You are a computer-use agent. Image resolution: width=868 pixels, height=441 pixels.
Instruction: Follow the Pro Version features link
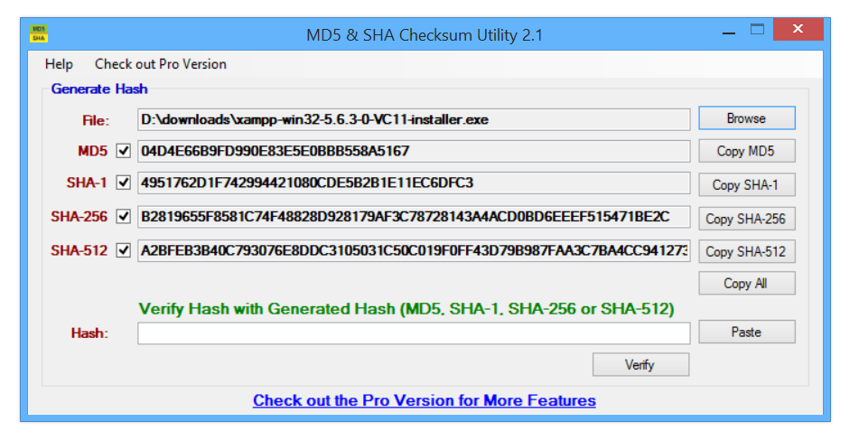(x=425, y=400)
